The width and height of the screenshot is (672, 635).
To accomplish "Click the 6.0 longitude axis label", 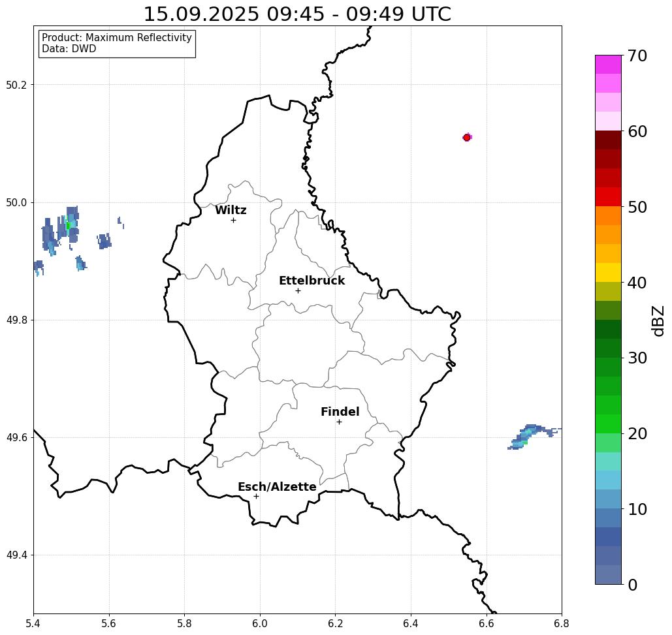I will pos(260,623).
